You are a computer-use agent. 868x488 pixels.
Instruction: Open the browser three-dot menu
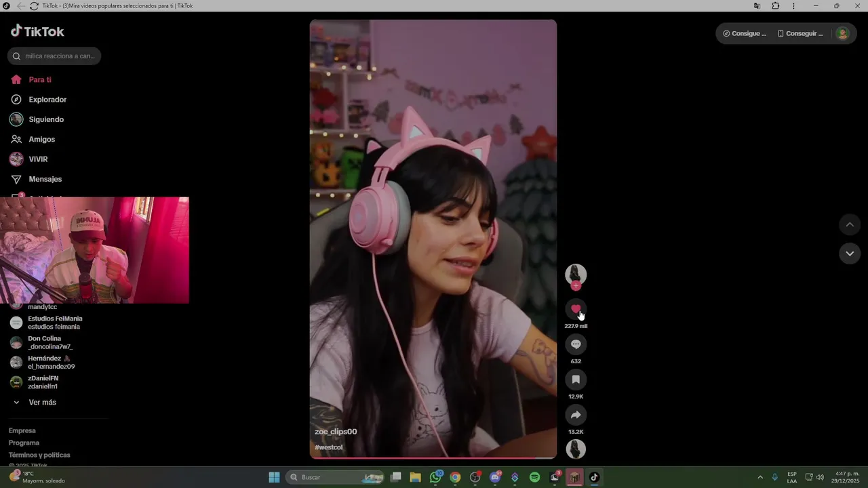[x=793, y=5]
